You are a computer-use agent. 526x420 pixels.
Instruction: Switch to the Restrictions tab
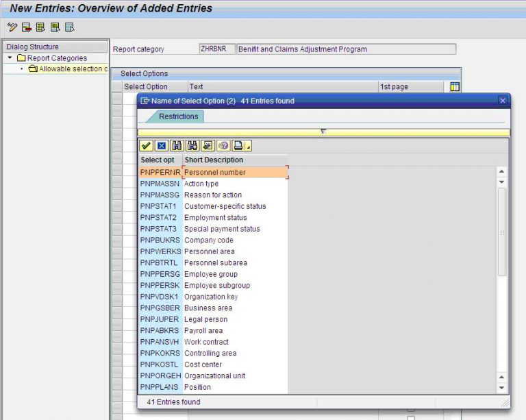pyautogui.click(x=179, y=116)
